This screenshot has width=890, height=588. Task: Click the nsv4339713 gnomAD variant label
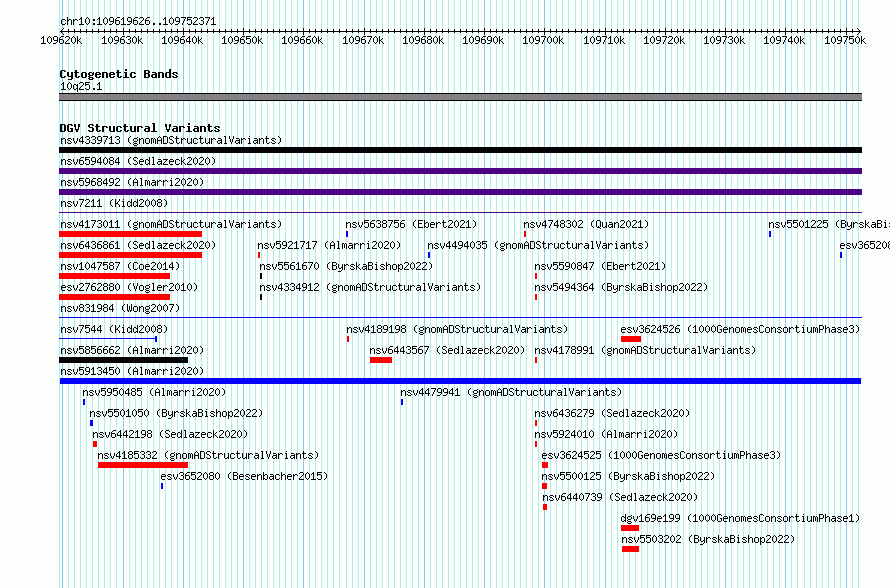tap(171, 140)
